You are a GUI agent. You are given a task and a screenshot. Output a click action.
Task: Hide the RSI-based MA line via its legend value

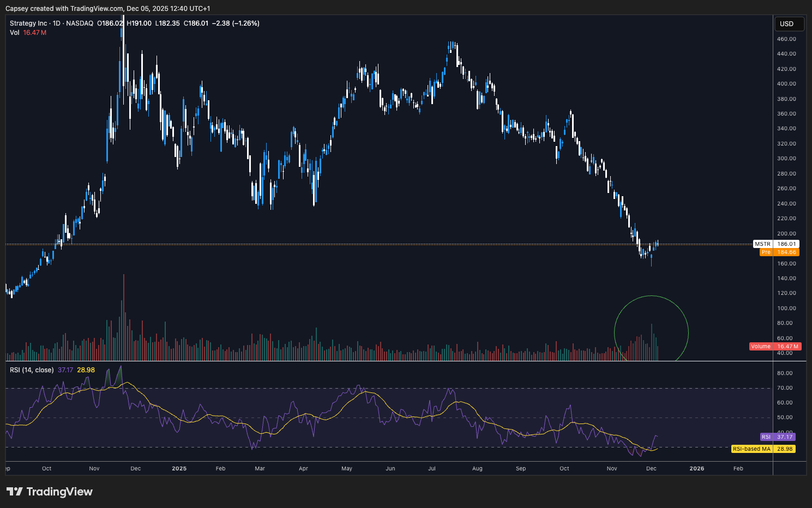[x=86, y=370]
